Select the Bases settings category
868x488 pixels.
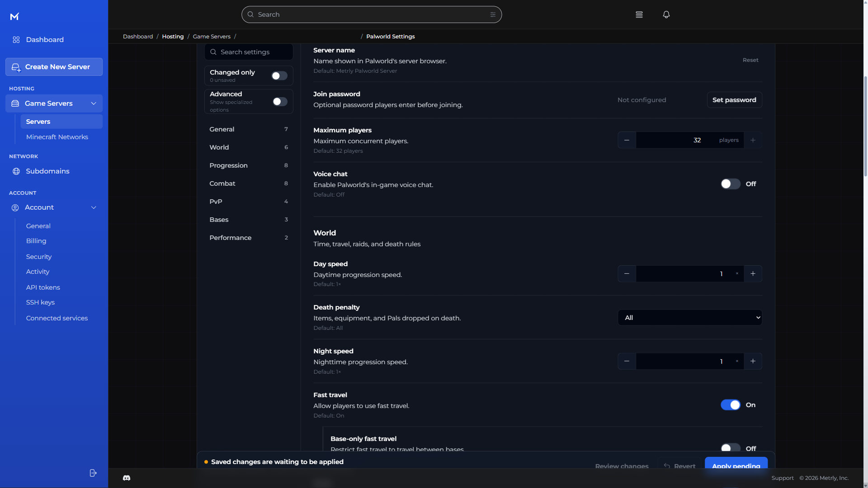coord(248,220)
